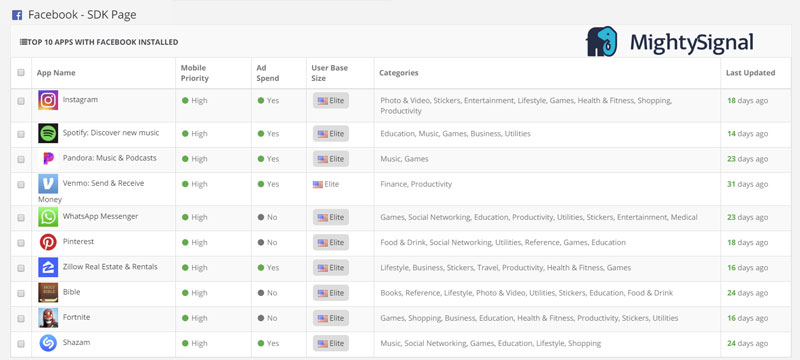Viewport: 800px width, 360px height.
Task: Click the Elite badge in Bible row
Action: [331, 293]
